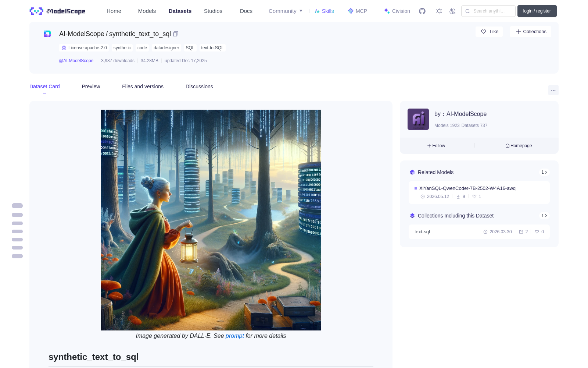Open the three-dots more options menu

[553, 90]
